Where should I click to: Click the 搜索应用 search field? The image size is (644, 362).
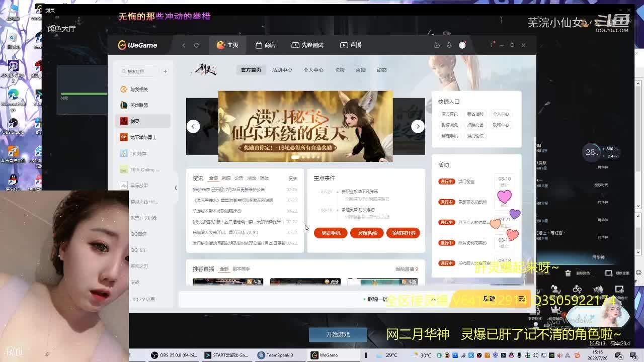(x=139, y=71)
